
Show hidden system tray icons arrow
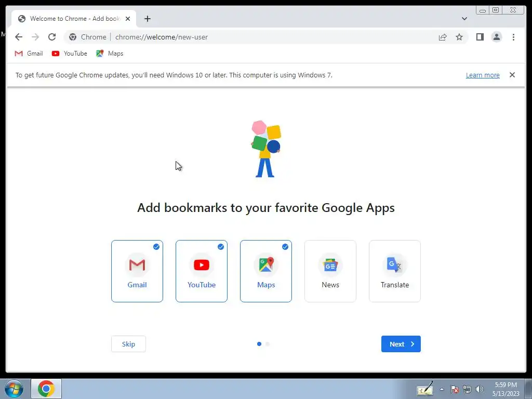point(442,389)
